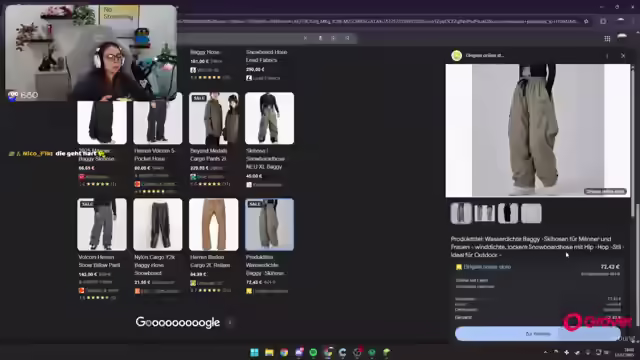Click the microphone voice search icon
640x360 pixels.
coord(320,38)
